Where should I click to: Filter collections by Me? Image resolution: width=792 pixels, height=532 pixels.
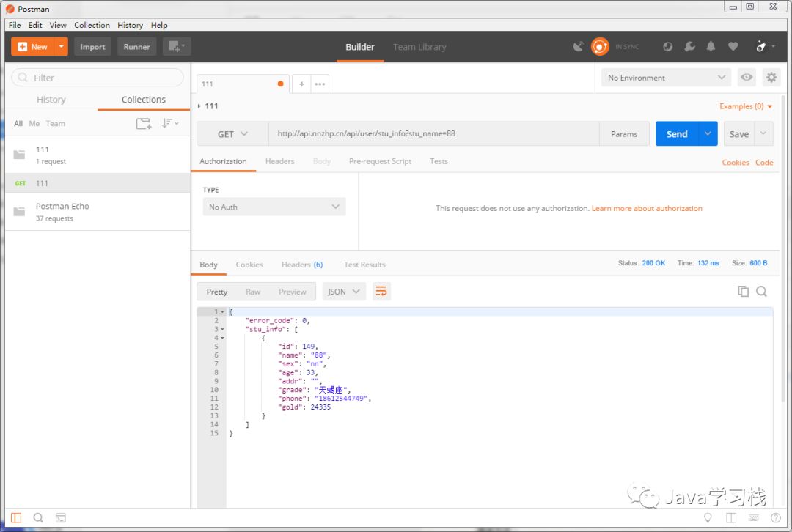34,124
